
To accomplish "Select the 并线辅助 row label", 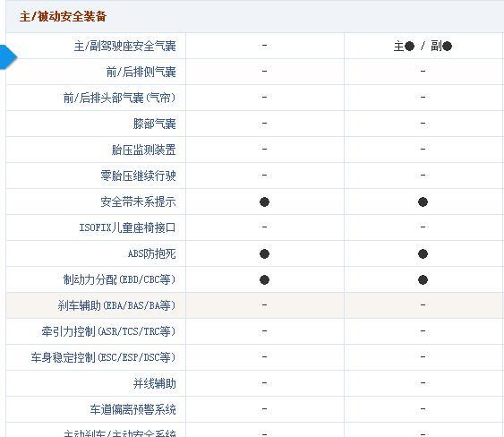I will [155, 383].
